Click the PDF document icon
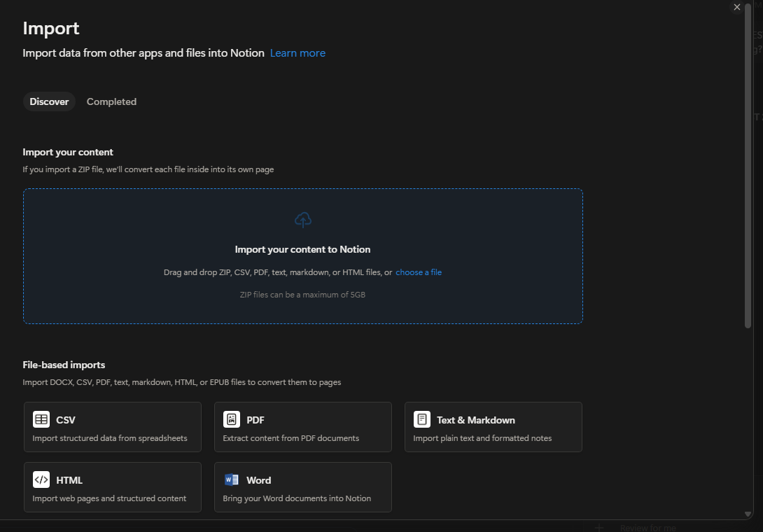The height and width of the screenshot is (532, 763). (x=232, y=419)
